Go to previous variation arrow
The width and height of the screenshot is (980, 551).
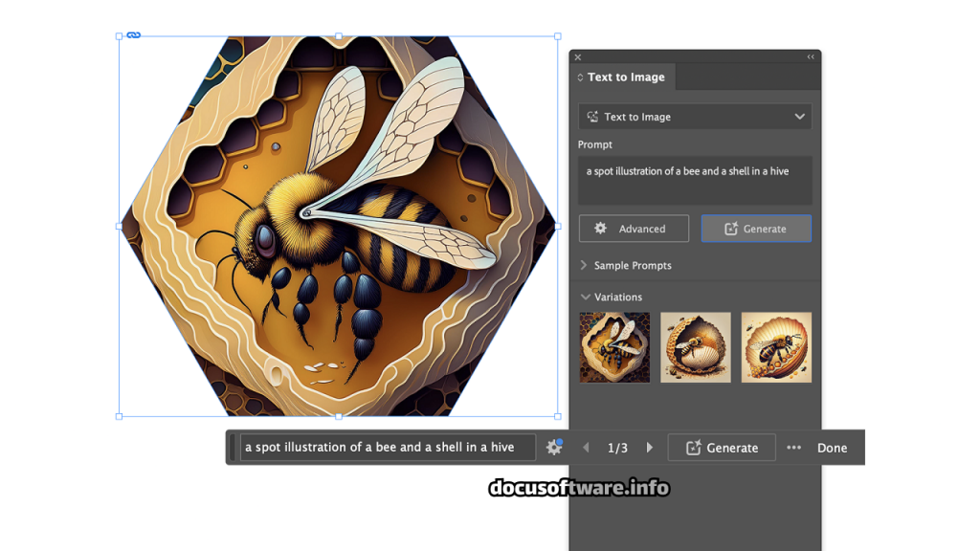pos(587,448)
